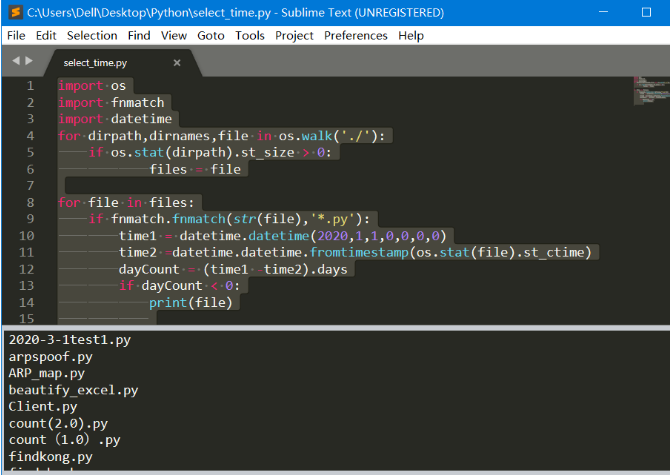This screenshot has height=475, width=670.
Task: Maximize the Sublime Text window
Action: pos(646,12)
